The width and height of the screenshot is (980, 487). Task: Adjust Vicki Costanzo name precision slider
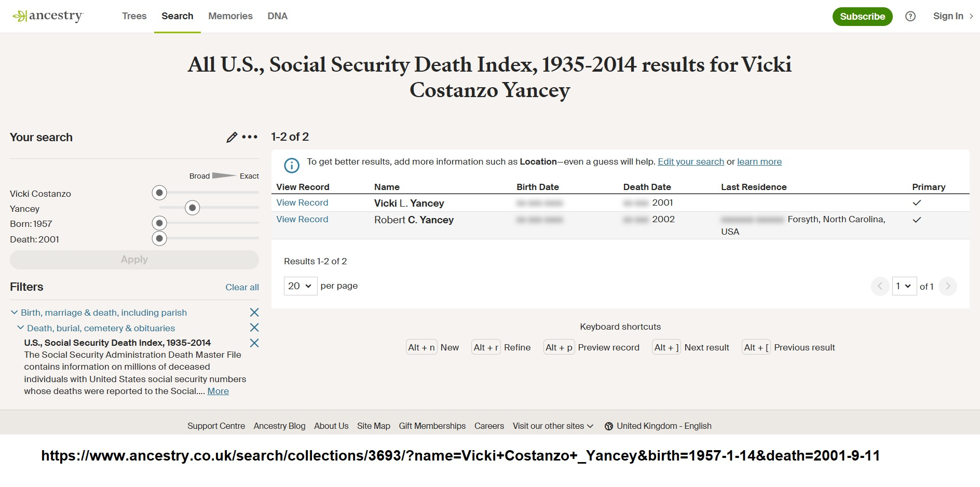tap(159, 193)
